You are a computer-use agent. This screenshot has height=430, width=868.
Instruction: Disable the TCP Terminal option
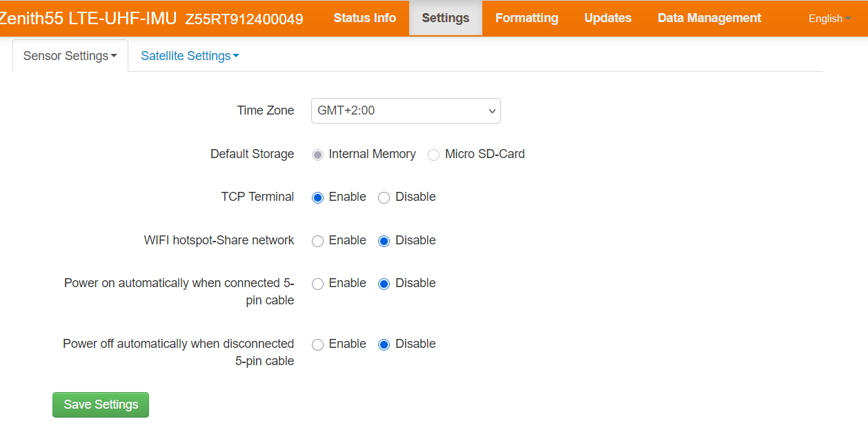point(384,197)
